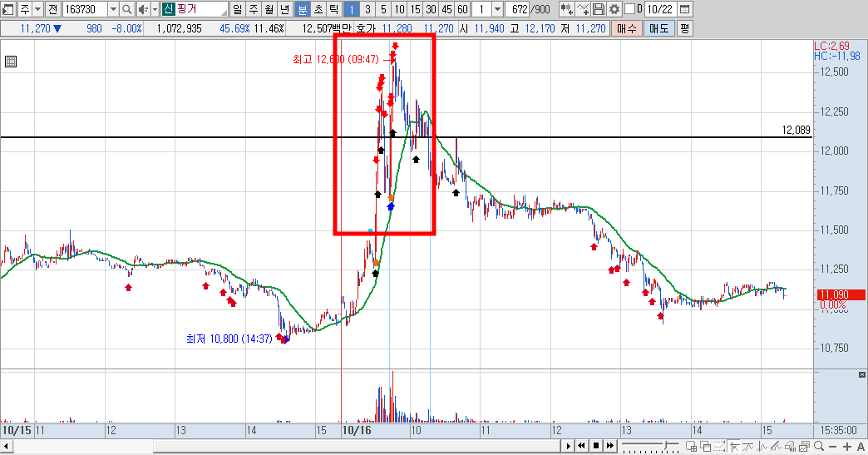Screen dimensions: 868x455
Task: Click the rewind playback button
Action: tap(582, 446)
